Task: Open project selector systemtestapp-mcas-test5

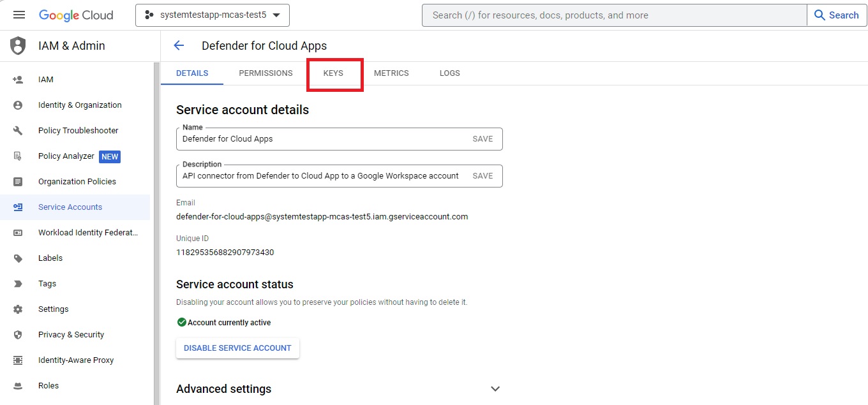Action: (213, 15)
